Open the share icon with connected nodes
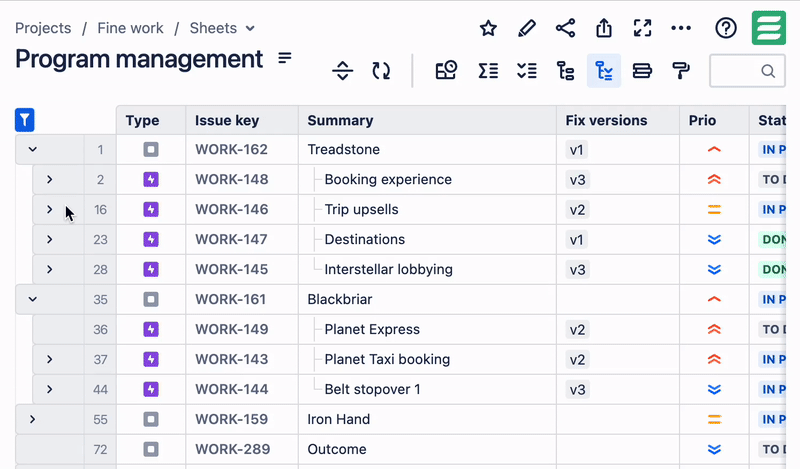The image size is (800, 469). (565, 28)
